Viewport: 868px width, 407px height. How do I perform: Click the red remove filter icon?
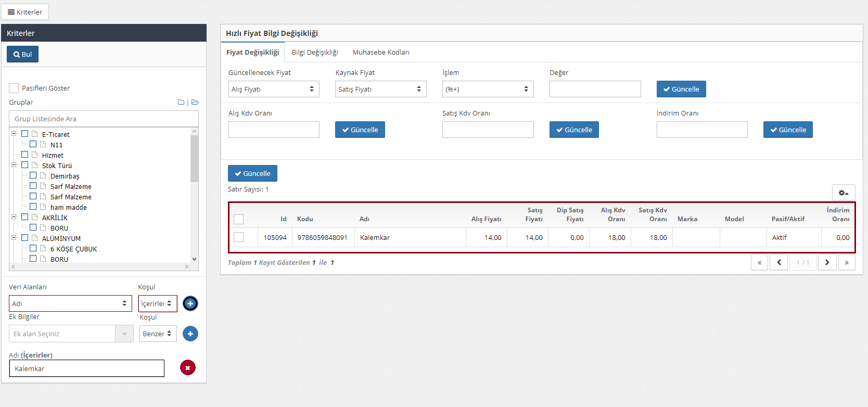(188, 368)
